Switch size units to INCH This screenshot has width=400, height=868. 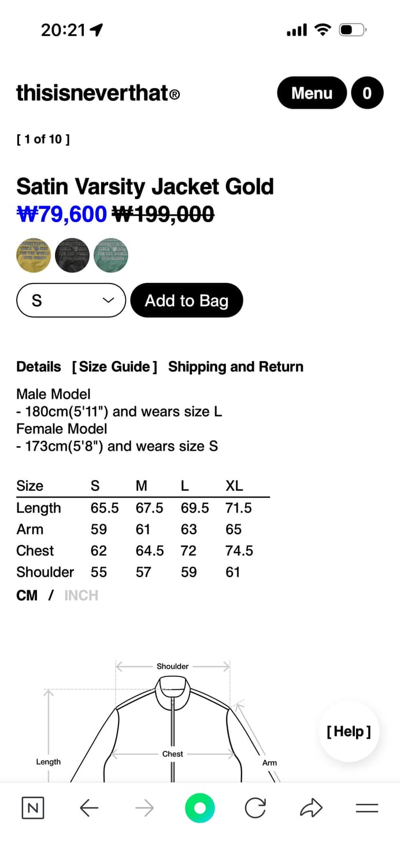[81, 595]
